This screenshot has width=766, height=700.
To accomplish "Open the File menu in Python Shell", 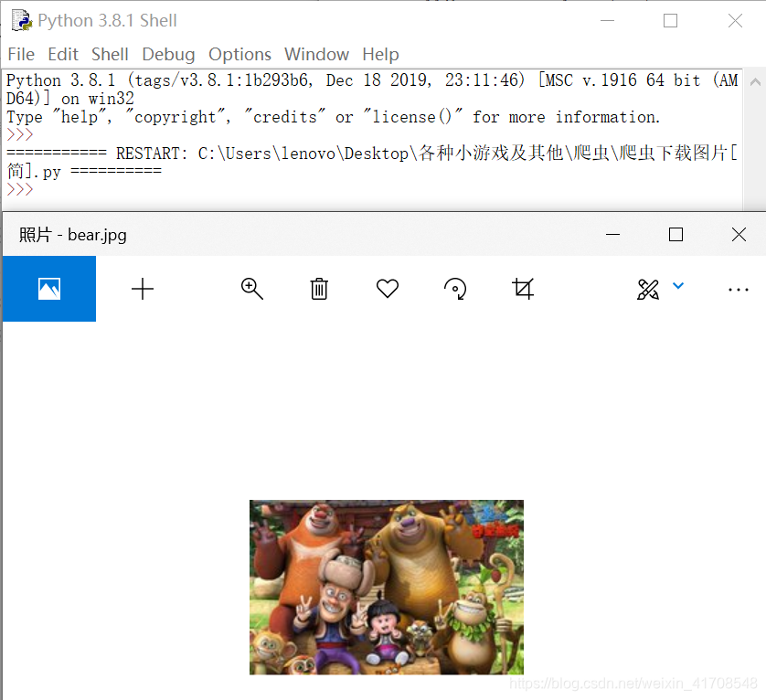I will pos(21,54).
